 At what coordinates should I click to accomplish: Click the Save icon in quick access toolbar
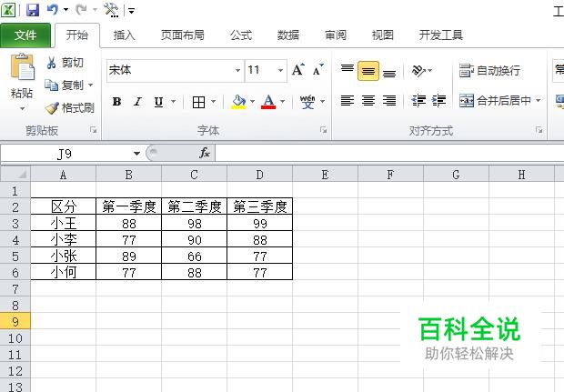coord(33,10)
